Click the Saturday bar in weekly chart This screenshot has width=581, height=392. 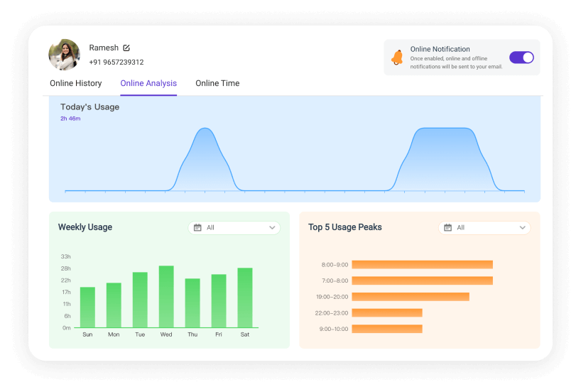pyautogui.click(x=245, y=298)
